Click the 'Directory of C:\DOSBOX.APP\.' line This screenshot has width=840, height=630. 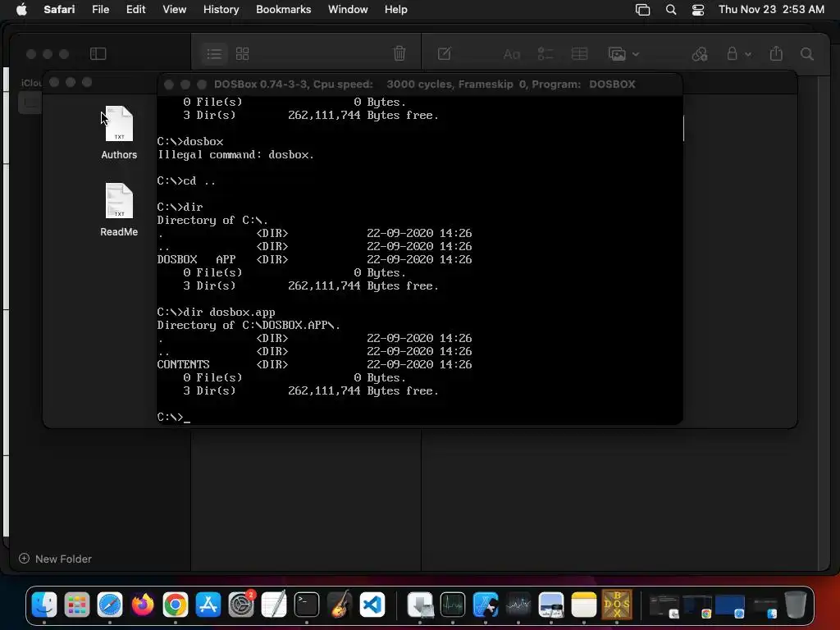(x=249, y=325)
